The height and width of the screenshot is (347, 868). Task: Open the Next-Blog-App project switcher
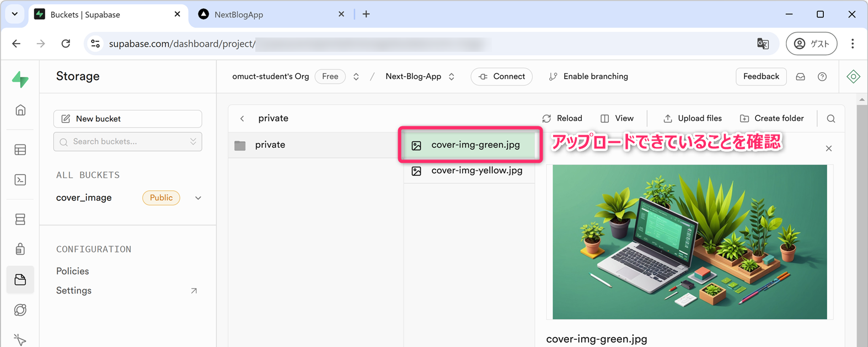tap(420, 77)
